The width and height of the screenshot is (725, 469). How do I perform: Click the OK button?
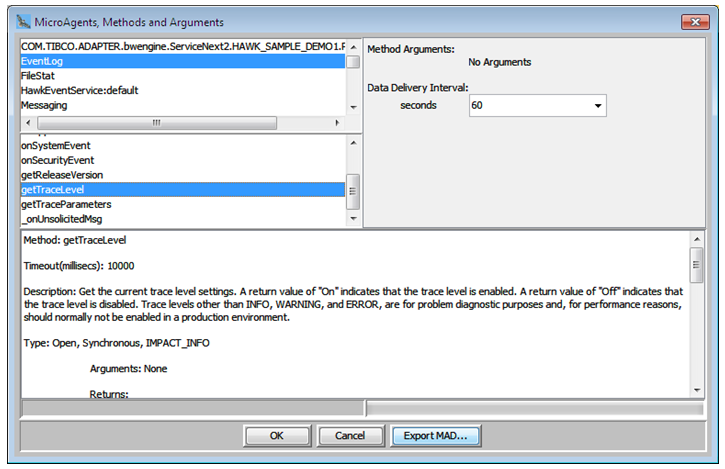tap(277, 436)
